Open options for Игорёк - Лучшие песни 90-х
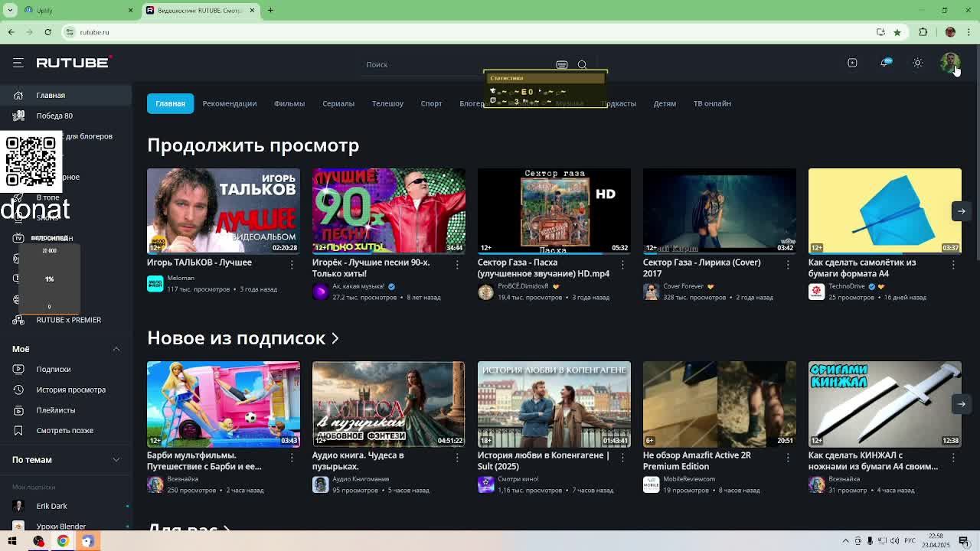 click(x=457, y=265)
